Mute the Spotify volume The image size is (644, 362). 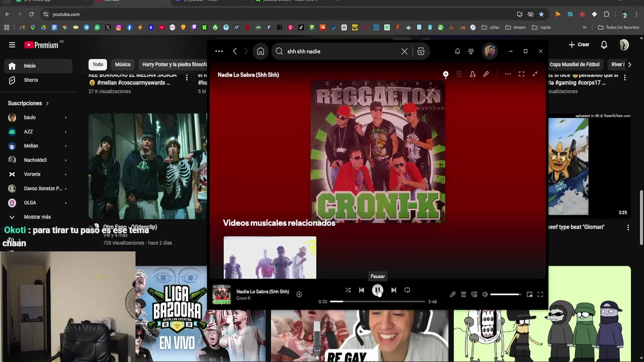(x=485, y=295)
